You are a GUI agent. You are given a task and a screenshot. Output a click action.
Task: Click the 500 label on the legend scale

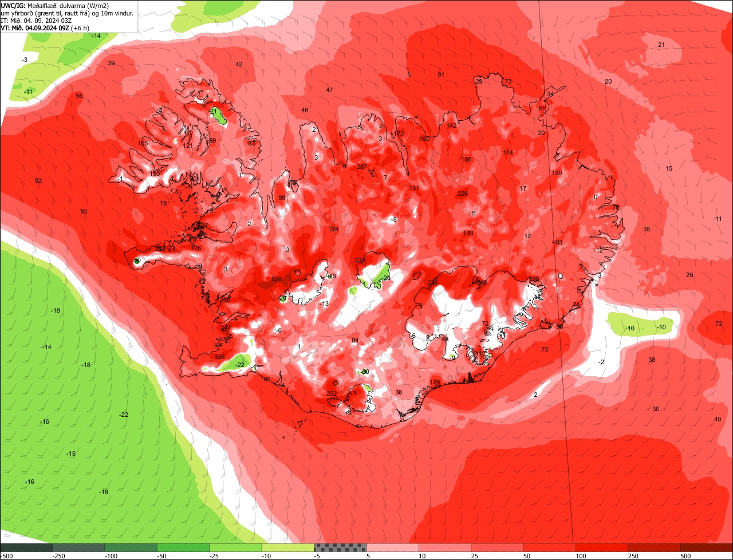click(685, 556)
